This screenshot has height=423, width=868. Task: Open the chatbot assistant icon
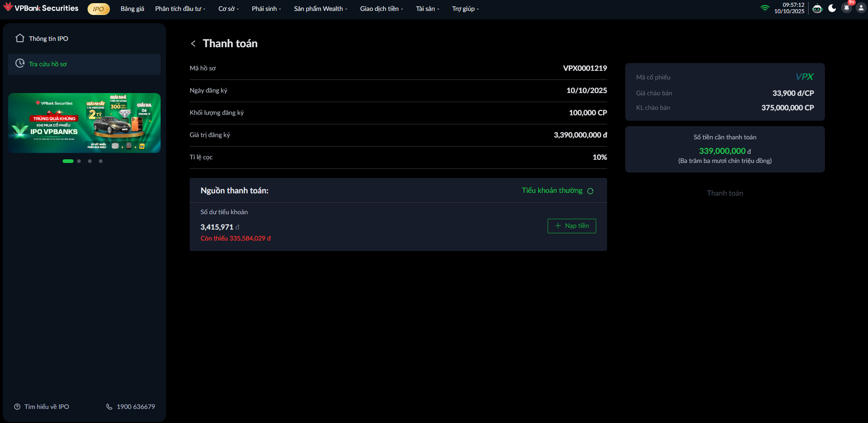tap(817, 9)
